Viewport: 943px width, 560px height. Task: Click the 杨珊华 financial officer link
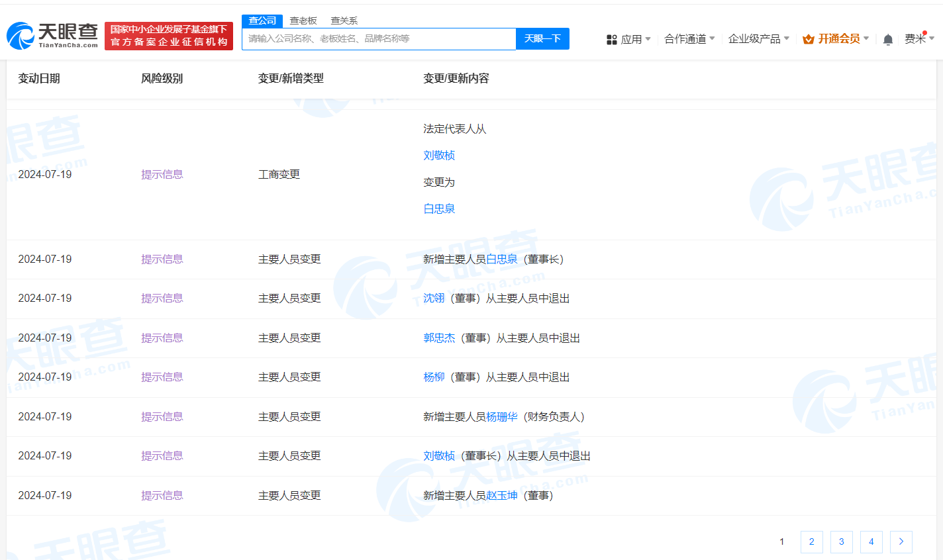501,416
